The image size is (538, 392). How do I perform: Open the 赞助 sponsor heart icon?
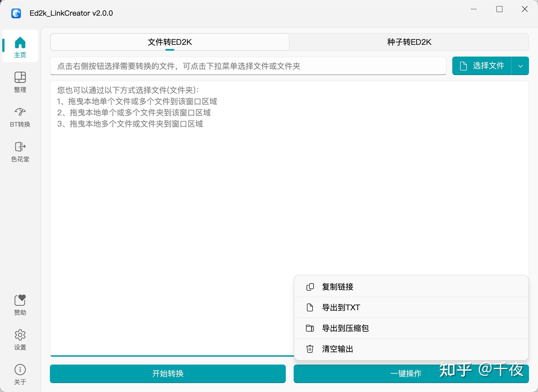point(20,305)
